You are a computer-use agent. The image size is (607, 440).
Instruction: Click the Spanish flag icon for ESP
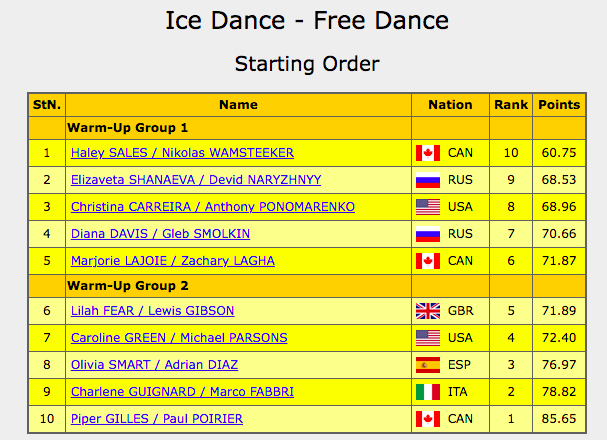point(428,365)
